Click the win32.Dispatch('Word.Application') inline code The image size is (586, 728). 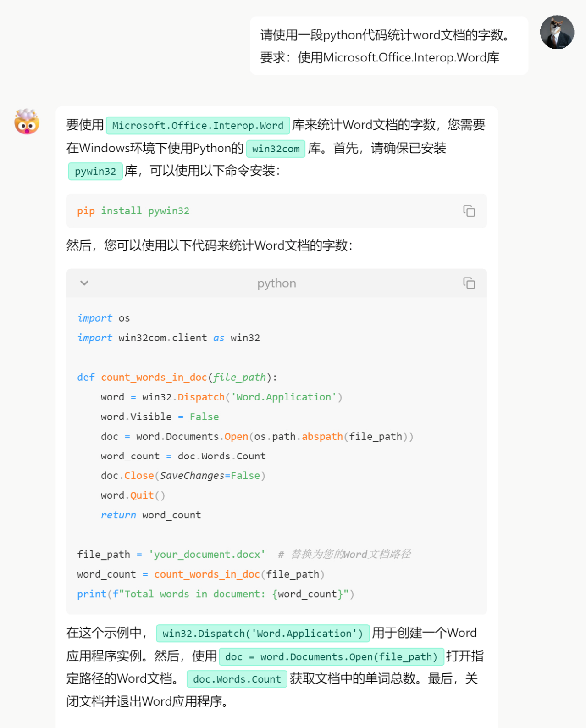point(263,634)
